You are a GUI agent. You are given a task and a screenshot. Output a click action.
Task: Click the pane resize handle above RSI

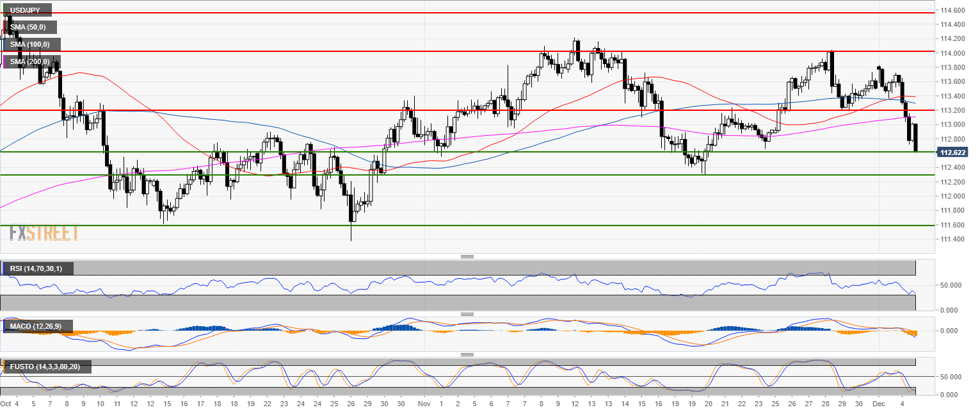tap(467, 256)
